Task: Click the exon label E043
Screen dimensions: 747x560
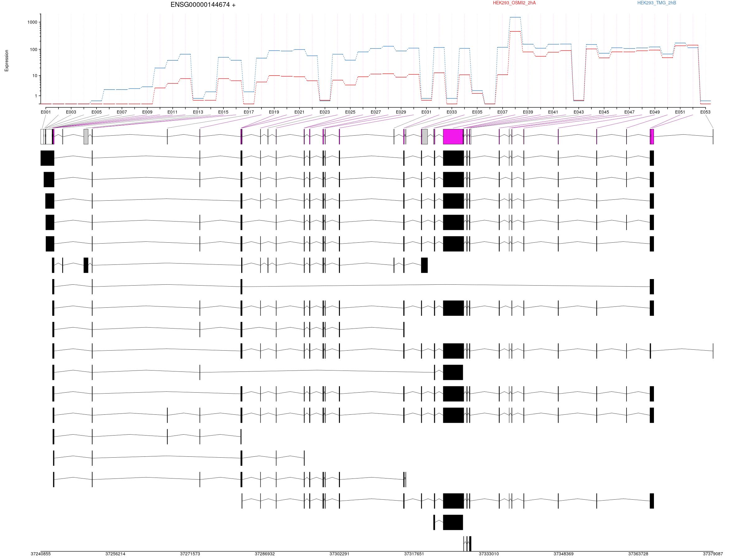Action: point(579,112)
